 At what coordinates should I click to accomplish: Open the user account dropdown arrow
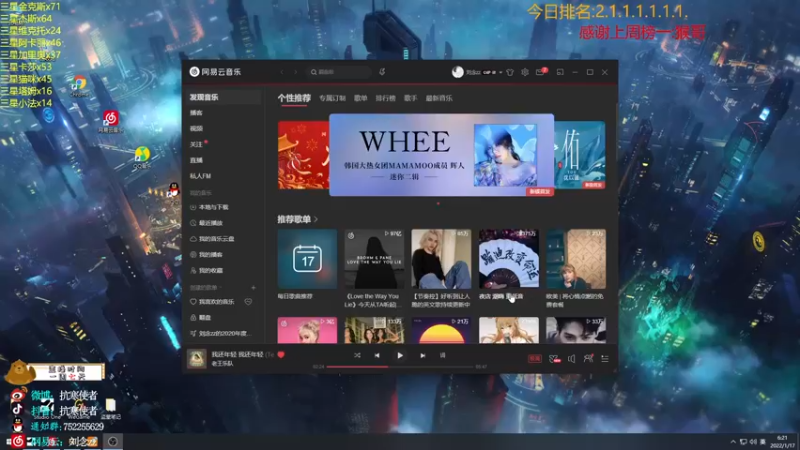point(501,72)
